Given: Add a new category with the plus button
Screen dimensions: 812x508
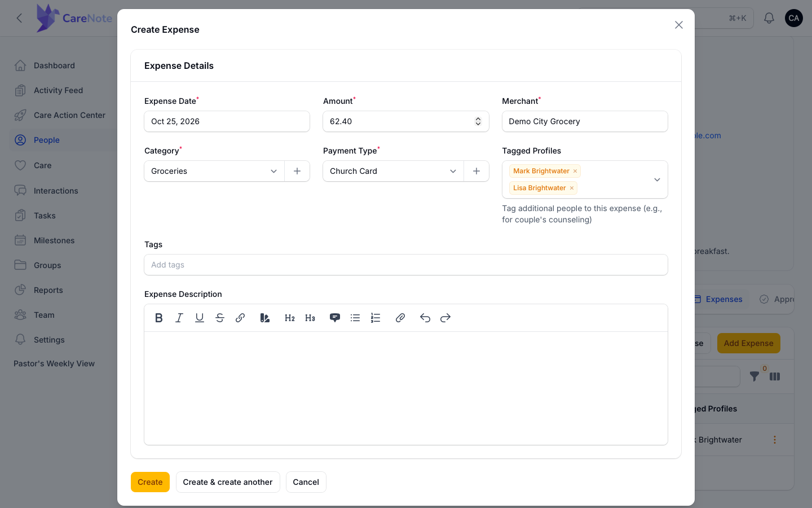Looking at the screenshot, I should tap(297, 171).
